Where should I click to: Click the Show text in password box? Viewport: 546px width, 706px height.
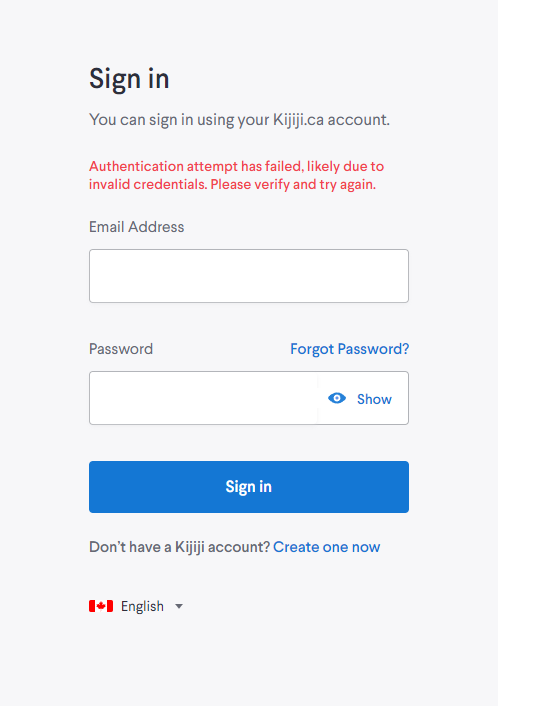pos(374,399)
